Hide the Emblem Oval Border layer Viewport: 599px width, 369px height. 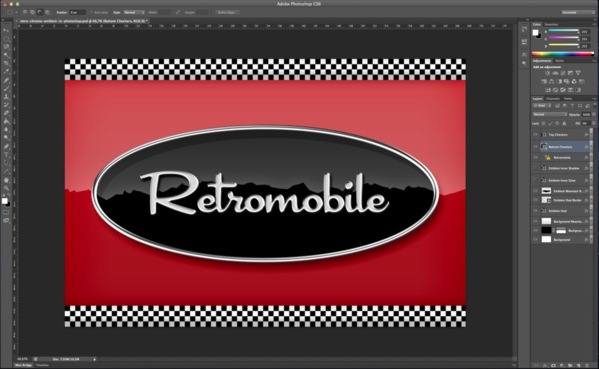pyautogui.click(x=535, y=200)
